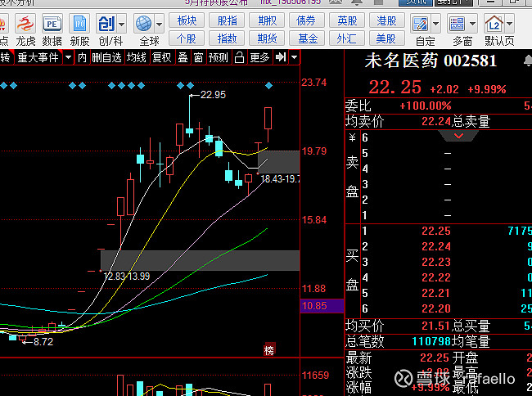The width and height of the screenshot is (532, 396).
Task: Click the 总笔数 110798 value
Action: point(431,341)
